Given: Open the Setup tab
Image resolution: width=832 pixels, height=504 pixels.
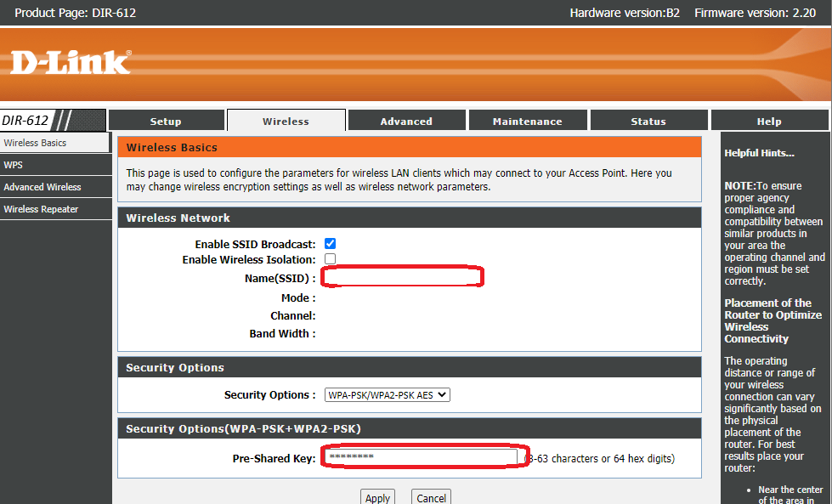Looking at the screenshot, I should 166,121.
